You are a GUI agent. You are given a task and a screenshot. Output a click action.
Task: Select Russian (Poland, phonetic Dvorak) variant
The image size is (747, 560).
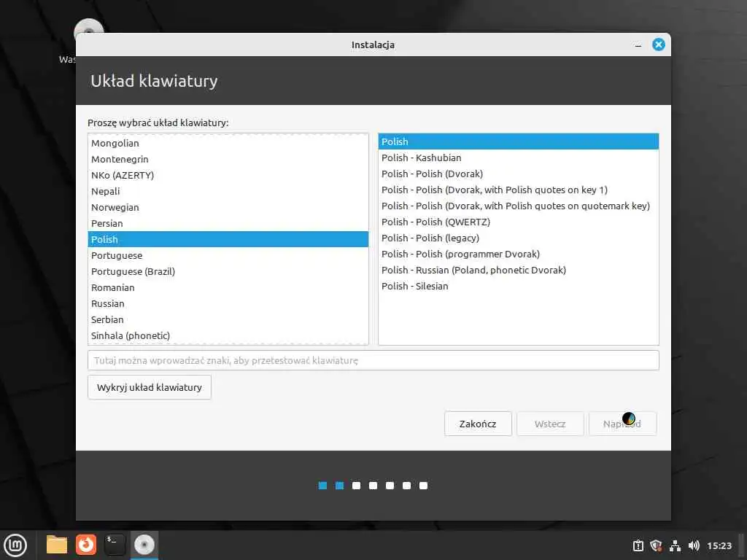point(519,270)
